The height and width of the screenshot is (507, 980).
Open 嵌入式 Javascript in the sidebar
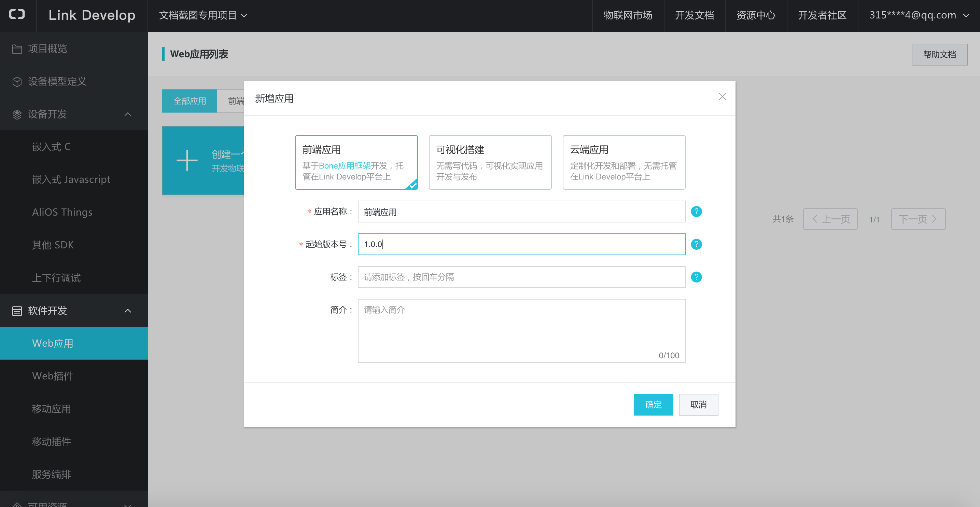(x=74, y=179)
